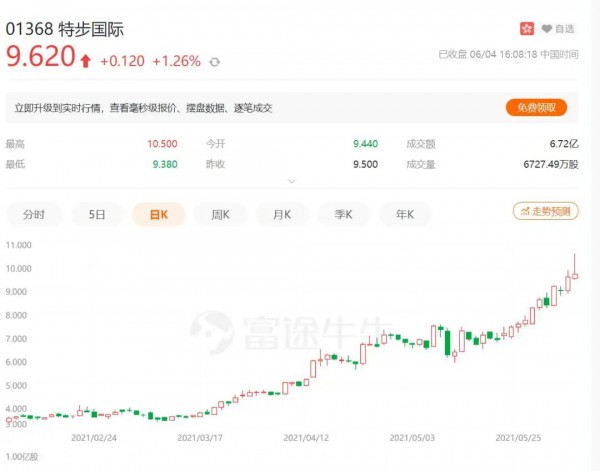Toggle the 自选 heart favorite icon
This screenshot has height=471, width=600.
click(x=547, y=29)
